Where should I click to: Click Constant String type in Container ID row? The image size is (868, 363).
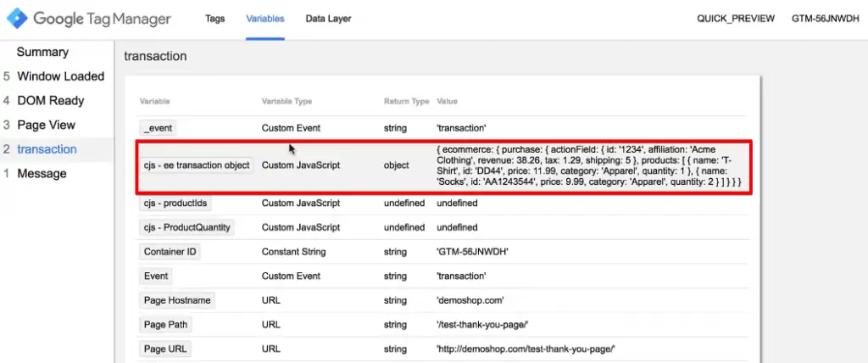293,252
